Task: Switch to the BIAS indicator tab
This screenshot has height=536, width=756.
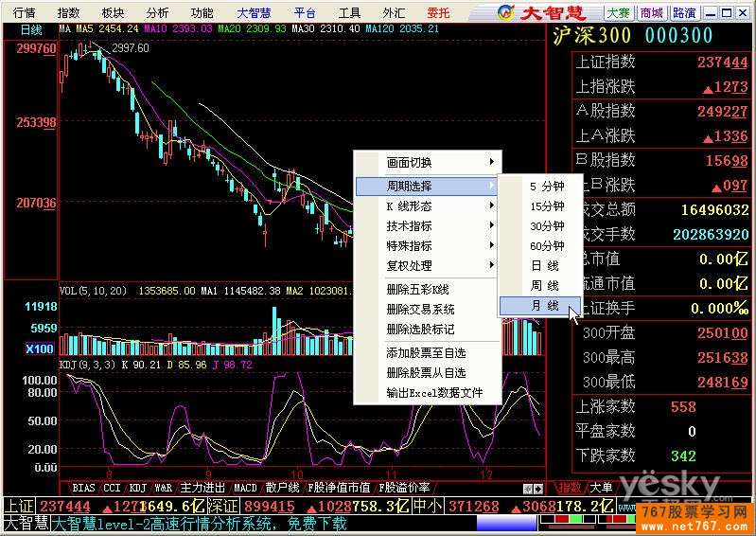Action: (x=83, y=488)
